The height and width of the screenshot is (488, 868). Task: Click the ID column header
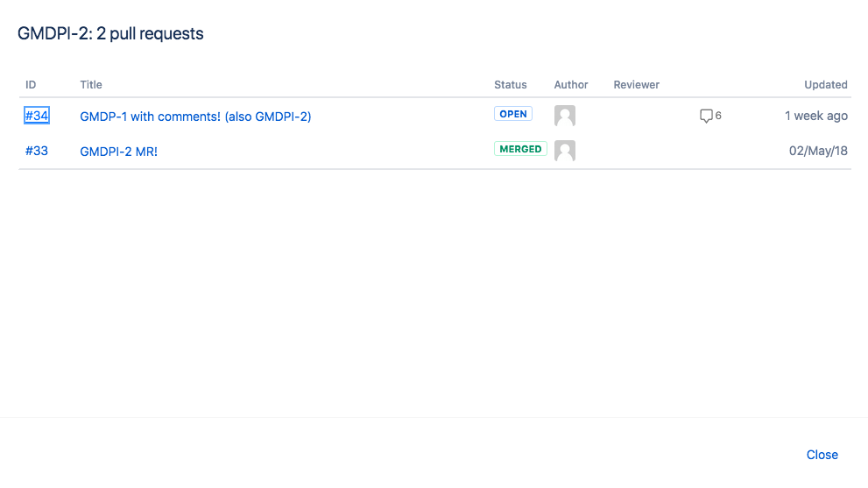click(x=31, y=85)
